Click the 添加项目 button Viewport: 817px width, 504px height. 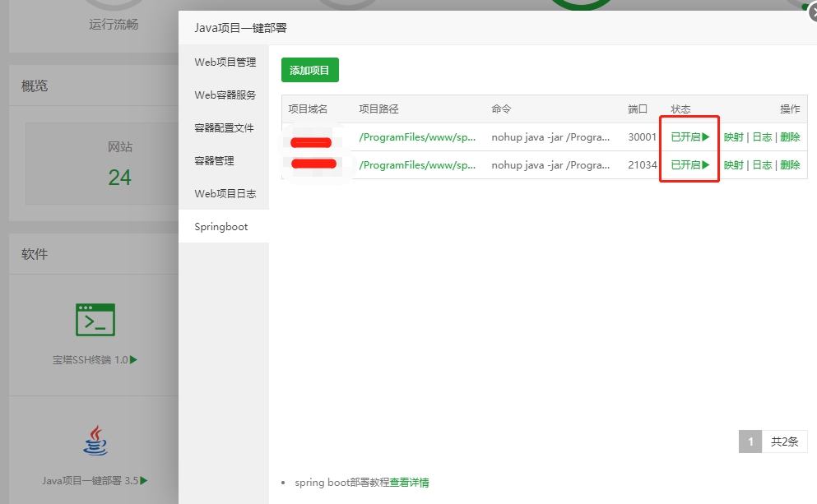click(x=310, y=70)
